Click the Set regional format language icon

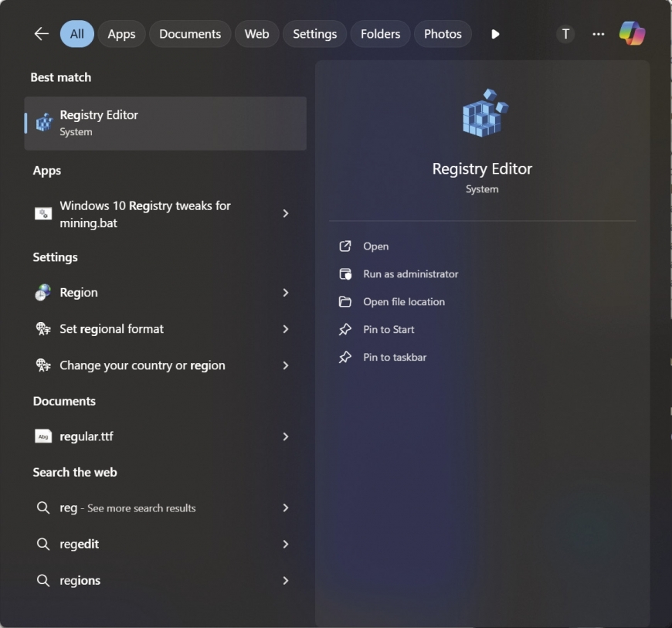pos(42,329)
